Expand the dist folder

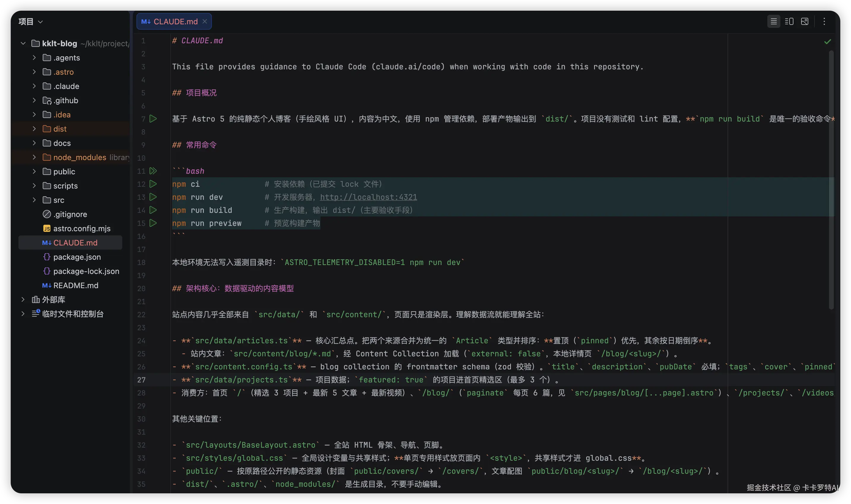(x=34, y=129)
